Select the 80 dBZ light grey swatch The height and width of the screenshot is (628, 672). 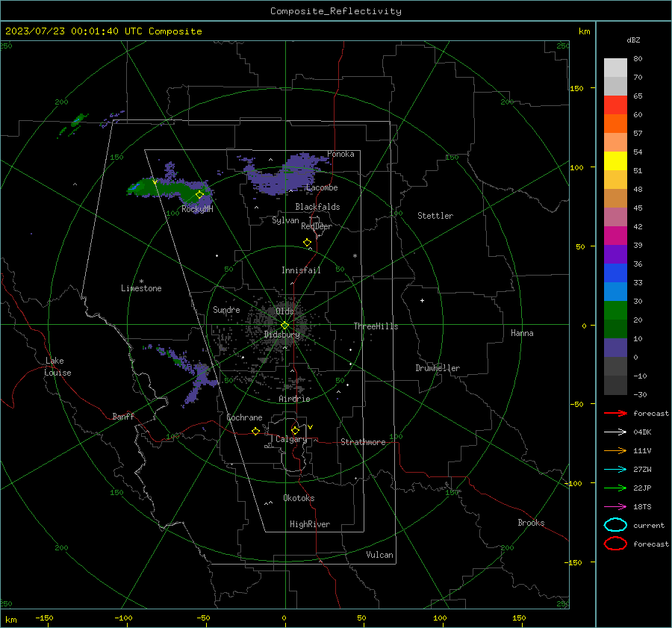(615, 68)
